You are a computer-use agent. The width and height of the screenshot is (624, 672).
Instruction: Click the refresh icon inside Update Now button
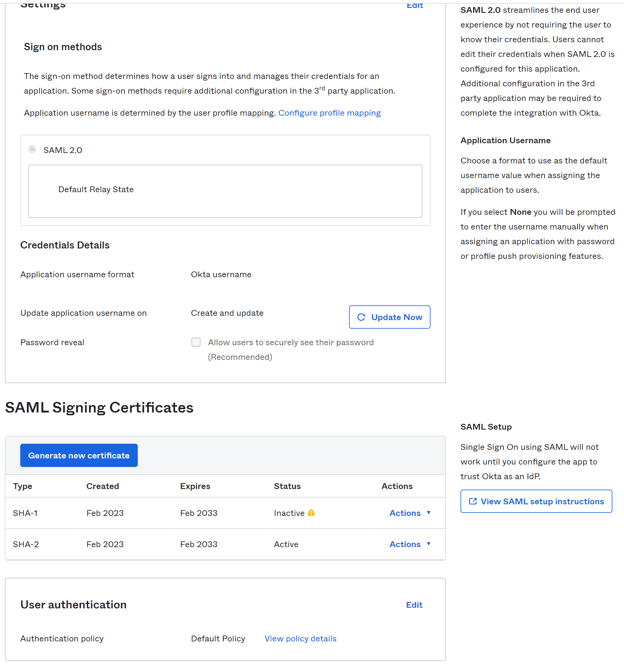pyautogui.click(x=361, y=317)
